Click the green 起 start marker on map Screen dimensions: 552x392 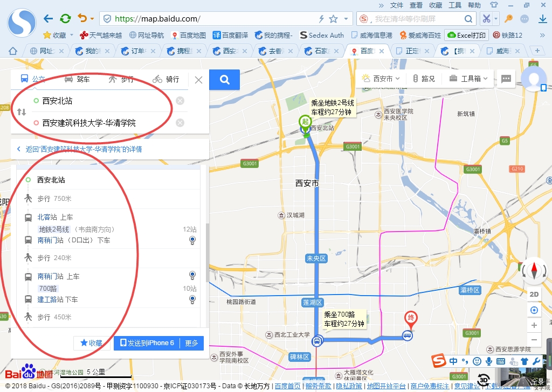point(305,122)
